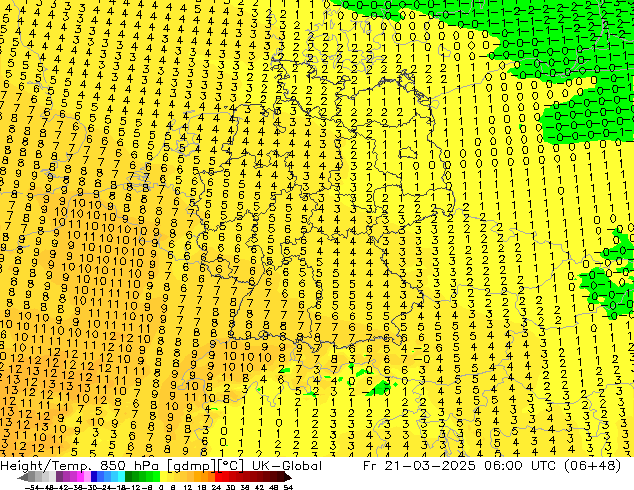This screenshot has height=490, width=634.
Task: Click the "54" scale label under the legend
Action: tap(288, 487)
